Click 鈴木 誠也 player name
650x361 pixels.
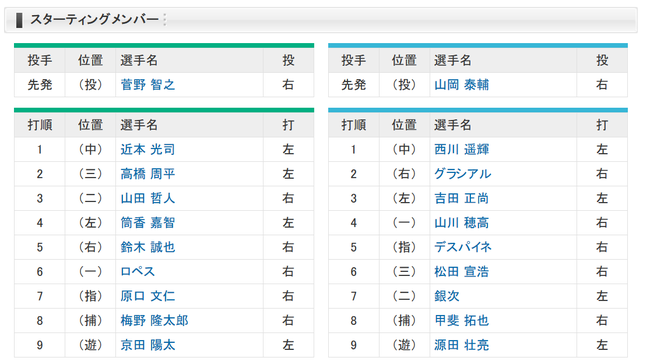pos(148,247)
